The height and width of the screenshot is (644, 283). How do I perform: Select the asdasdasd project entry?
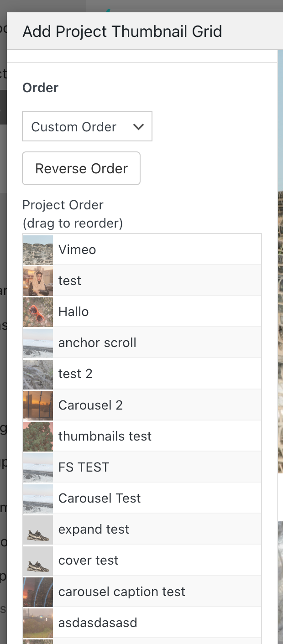[x=137, y=622]
